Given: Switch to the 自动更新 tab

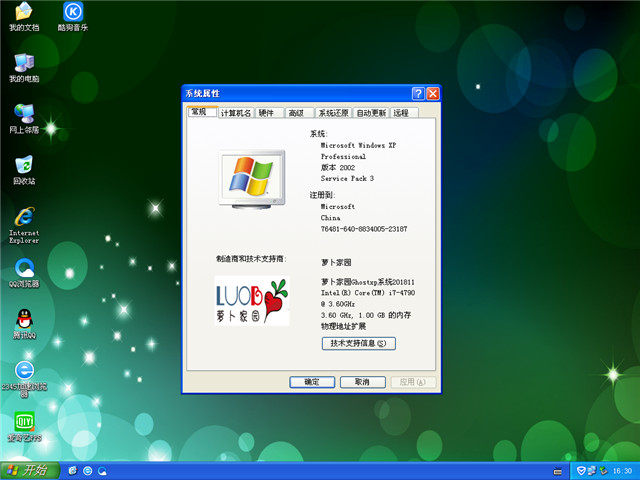Looking at the screenshot, I should [371, 113].
